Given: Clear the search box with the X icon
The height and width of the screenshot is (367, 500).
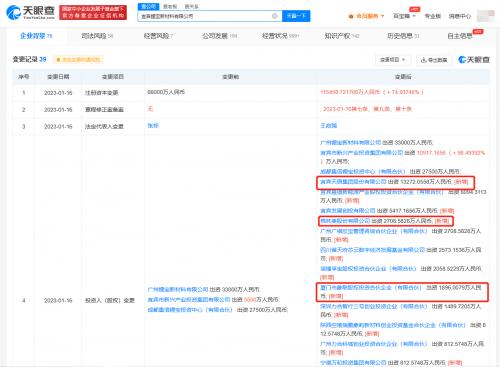Looking at the screenshot, I should point(275,16).
